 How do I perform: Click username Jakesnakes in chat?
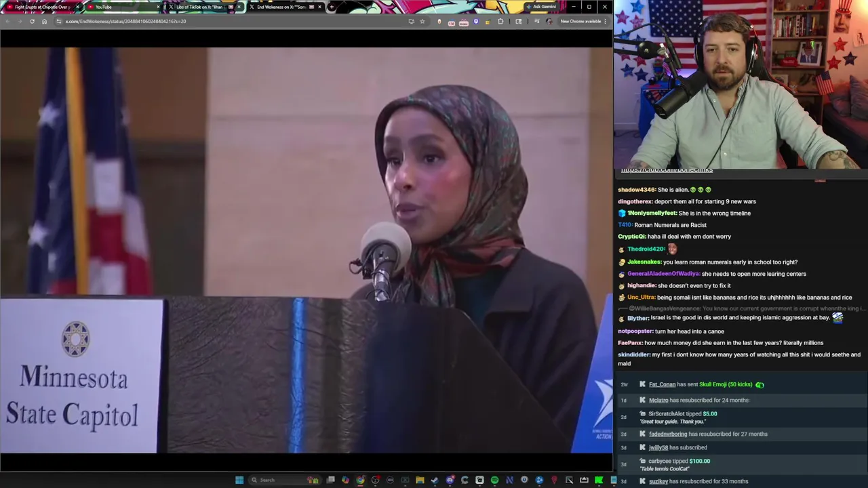[644, 262]
